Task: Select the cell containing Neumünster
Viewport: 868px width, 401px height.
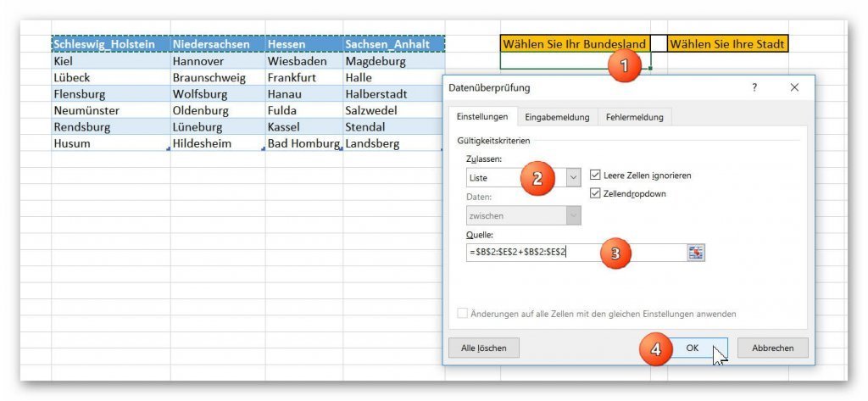Action: (x=111, y=110)
